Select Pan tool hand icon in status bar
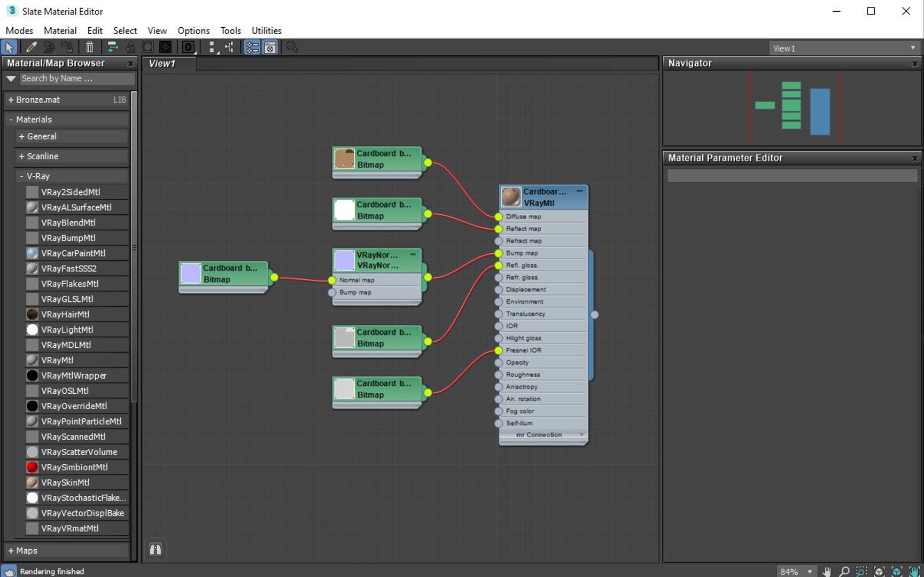 point(827,571)
